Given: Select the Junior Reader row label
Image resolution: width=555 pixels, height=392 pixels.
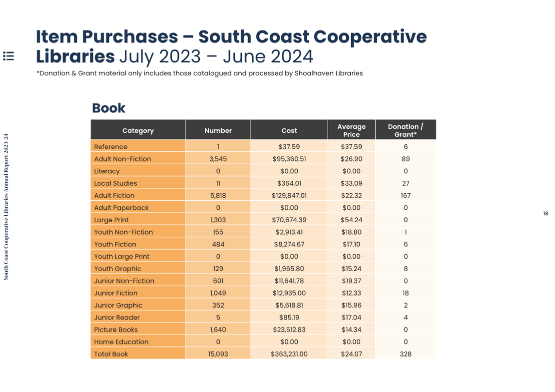Looking at the screenshot, I should [x=117, y=318].
